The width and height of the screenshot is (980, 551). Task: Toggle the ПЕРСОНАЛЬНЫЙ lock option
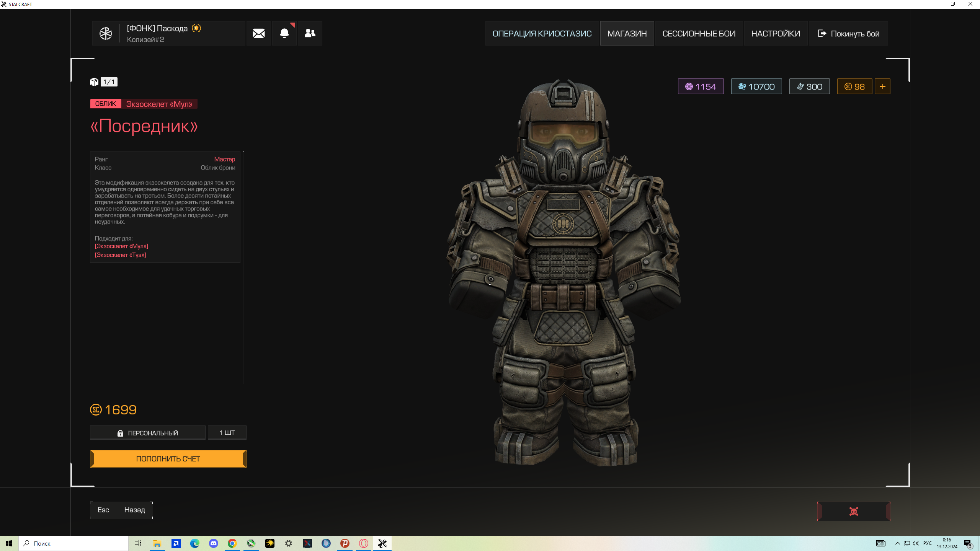148,433
